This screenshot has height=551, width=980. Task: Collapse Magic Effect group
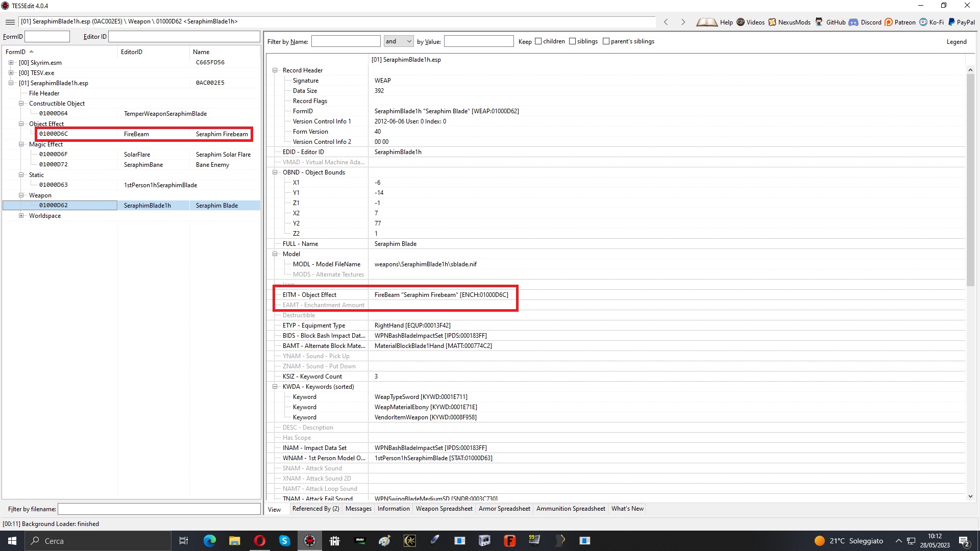[x=21, y=144]
